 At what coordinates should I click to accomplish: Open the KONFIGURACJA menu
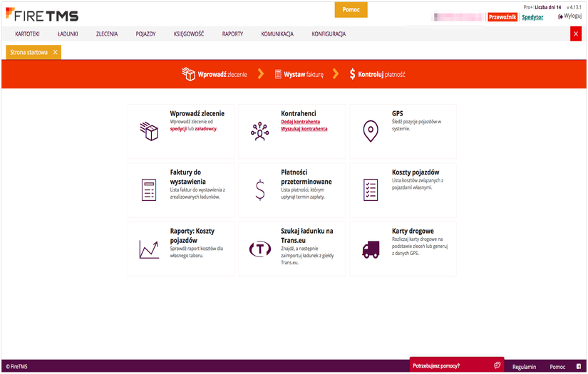[x=329, y=33]
